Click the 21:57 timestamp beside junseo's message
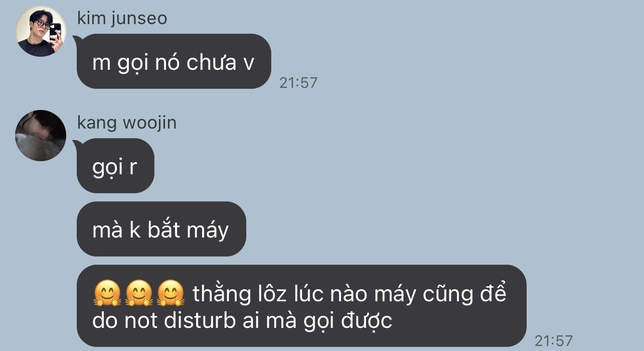 tap(298, 82)
